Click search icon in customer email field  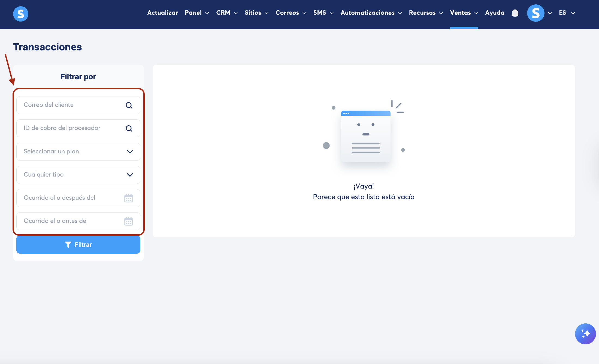(129, 105)
